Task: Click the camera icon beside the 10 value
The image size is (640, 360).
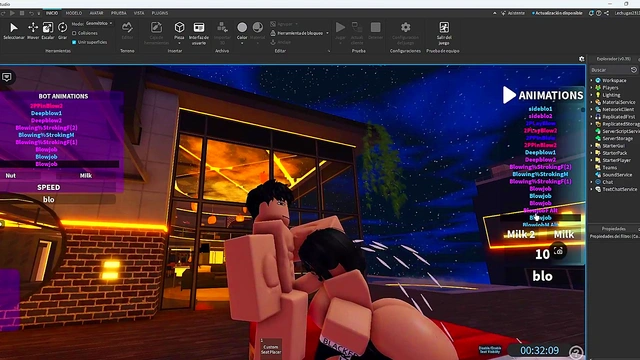Action: (x=558, y=251)
